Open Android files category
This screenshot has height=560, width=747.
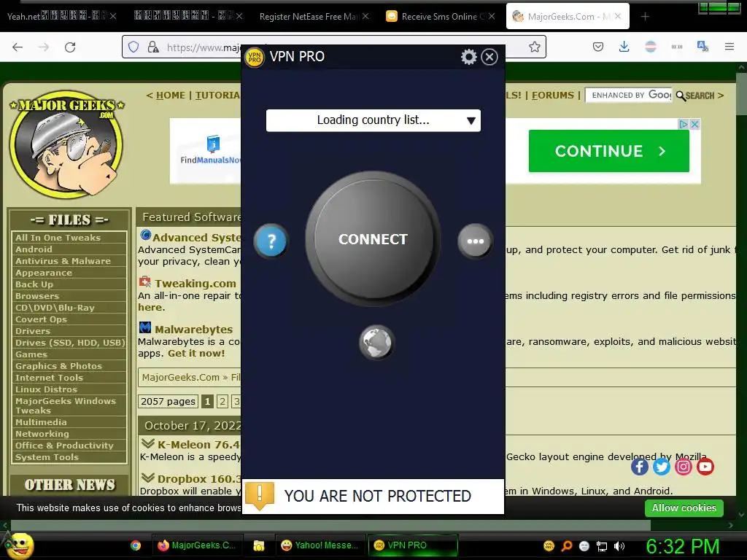point(34,249)
